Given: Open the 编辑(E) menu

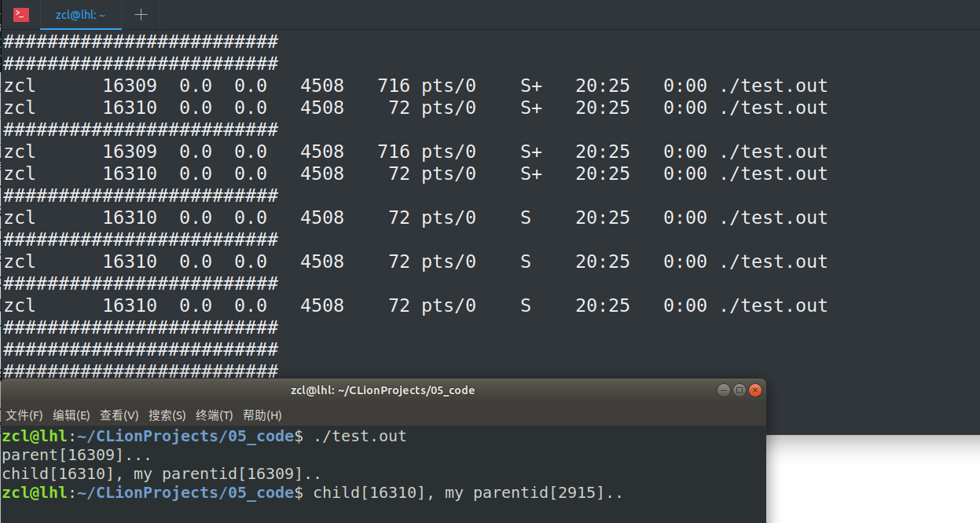Looking at the screenshot, I should [72, 415].
